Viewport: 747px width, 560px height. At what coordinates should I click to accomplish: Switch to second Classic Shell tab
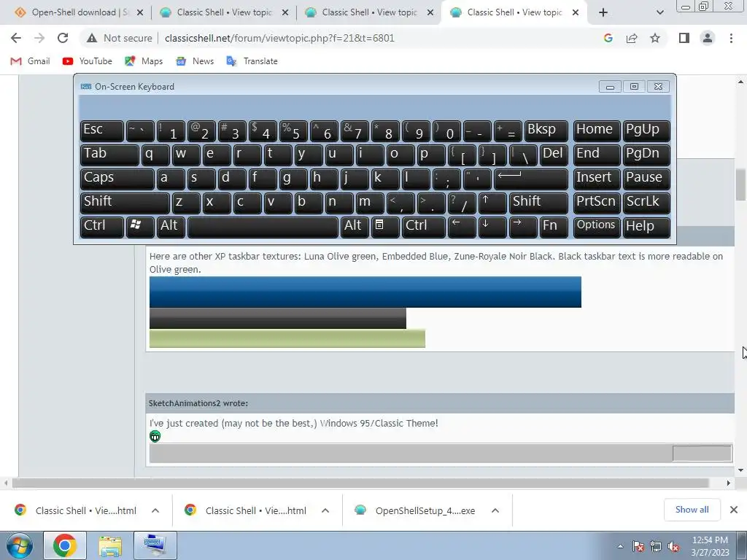click(224, 12)
